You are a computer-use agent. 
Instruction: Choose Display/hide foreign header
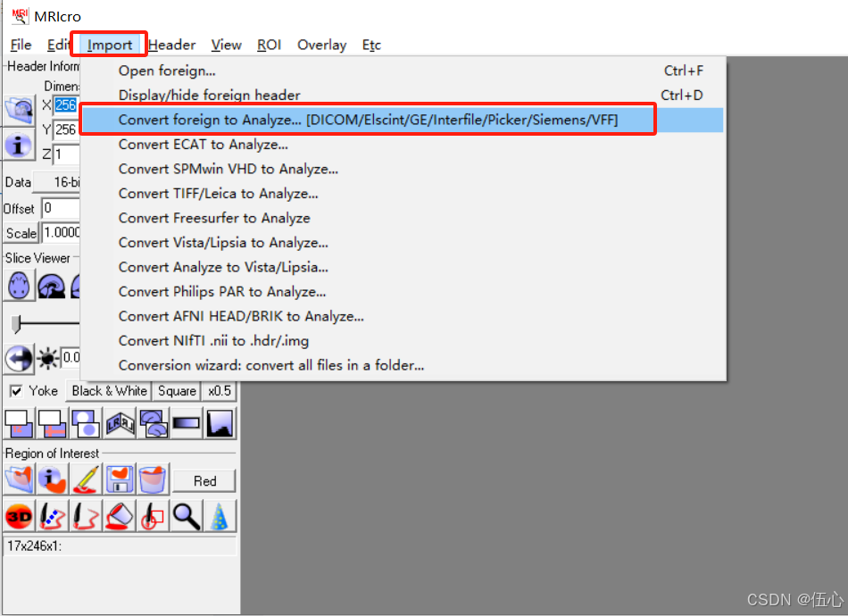click(x=403, y=96)
